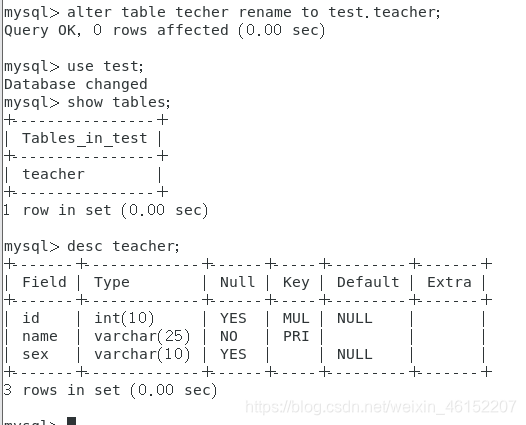Screen dimensions: 526x425
Task: Click the 'MUL' key value for id
Action: 296,318
